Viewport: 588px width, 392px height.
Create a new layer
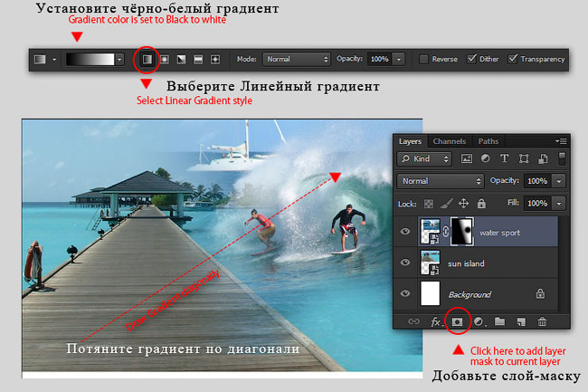(521, 322)
